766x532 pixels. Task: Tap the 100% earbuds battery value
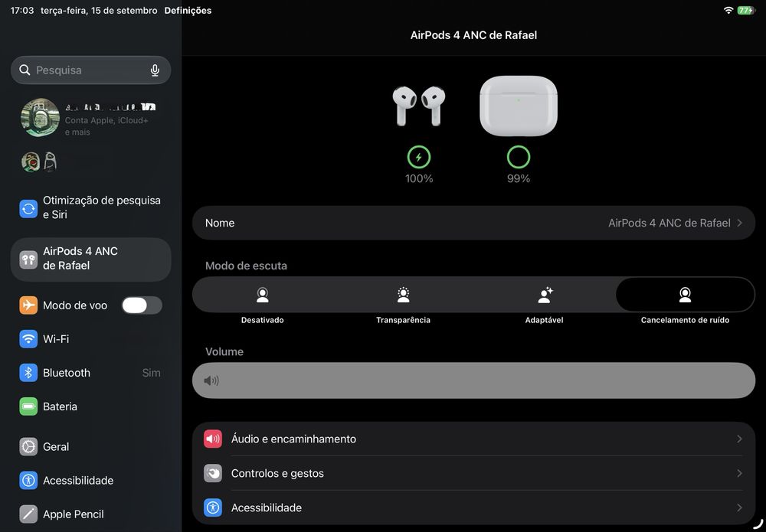tap(419, 178)
